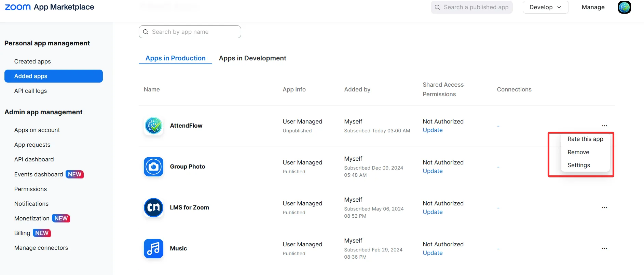Open the Music app icon
This screenshot has height=275, width=644.
153,248
